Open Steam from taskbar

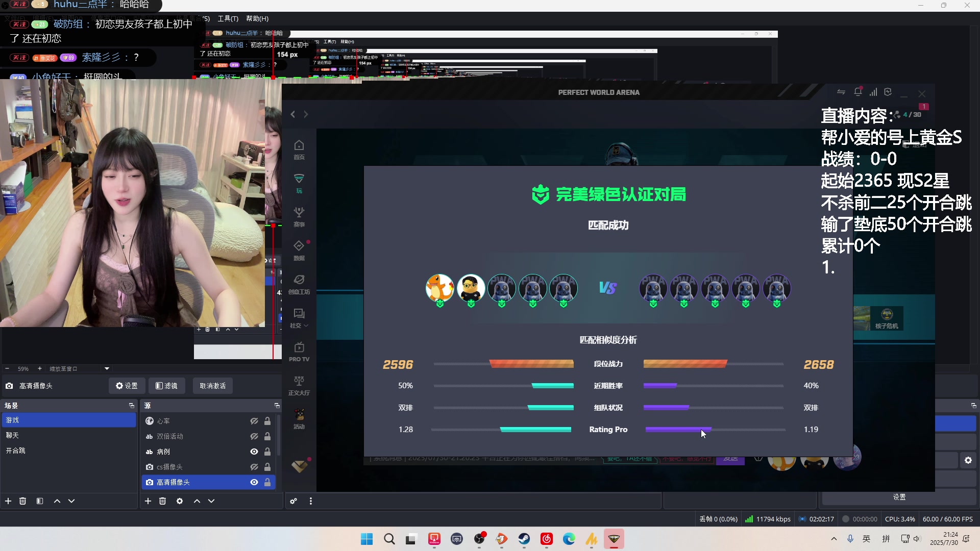pyautogui.click(x=524, y=539)
